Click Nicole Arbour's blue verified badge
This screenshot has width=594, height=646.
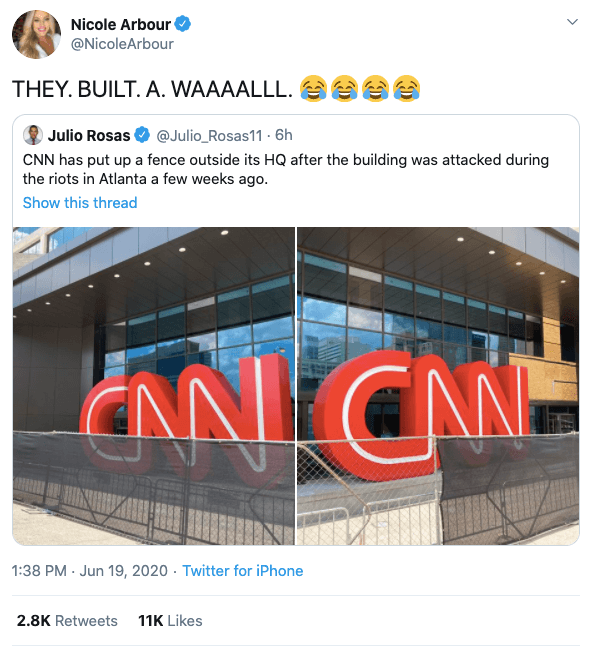click(182, 24)
